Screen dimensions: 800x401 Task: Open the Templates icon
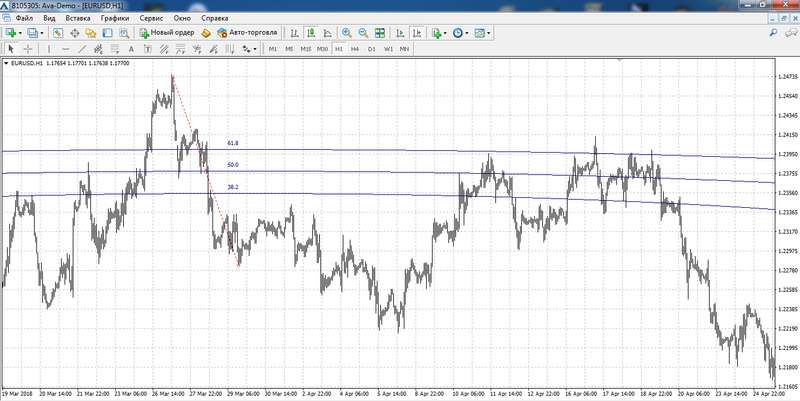click(x=479, y=33)
